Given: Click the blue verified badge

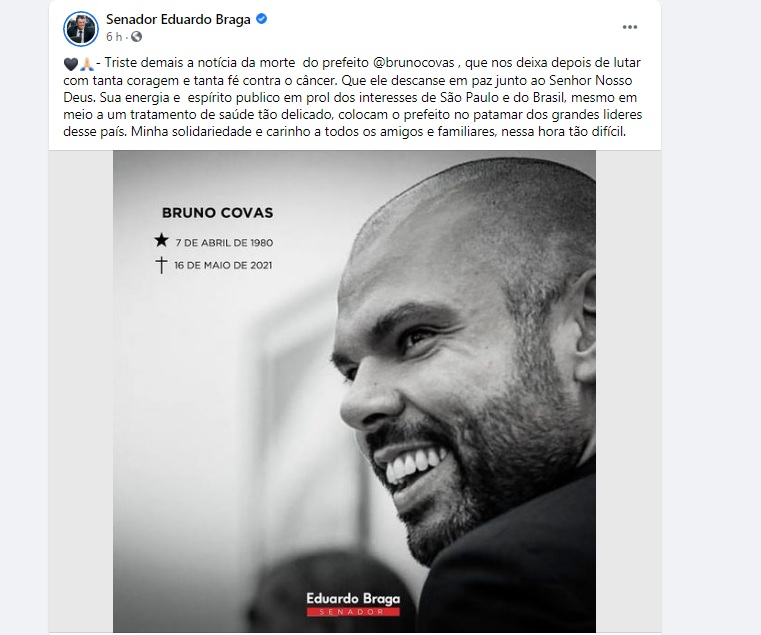Looking at the screenshot, I should tap(262, 19).
